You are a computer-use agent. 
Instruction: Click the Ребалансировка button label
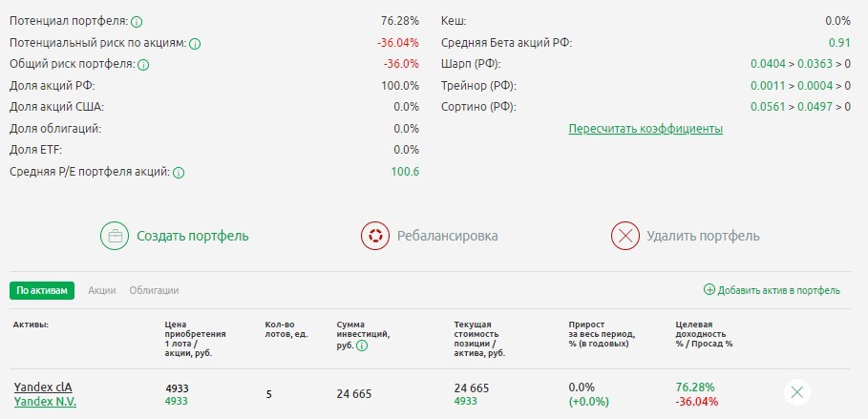coord(448,236)
